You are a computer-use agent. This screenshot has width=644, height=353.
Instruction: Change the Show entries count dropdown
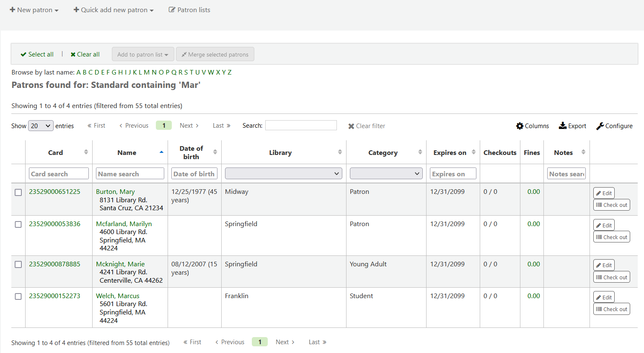41,126
